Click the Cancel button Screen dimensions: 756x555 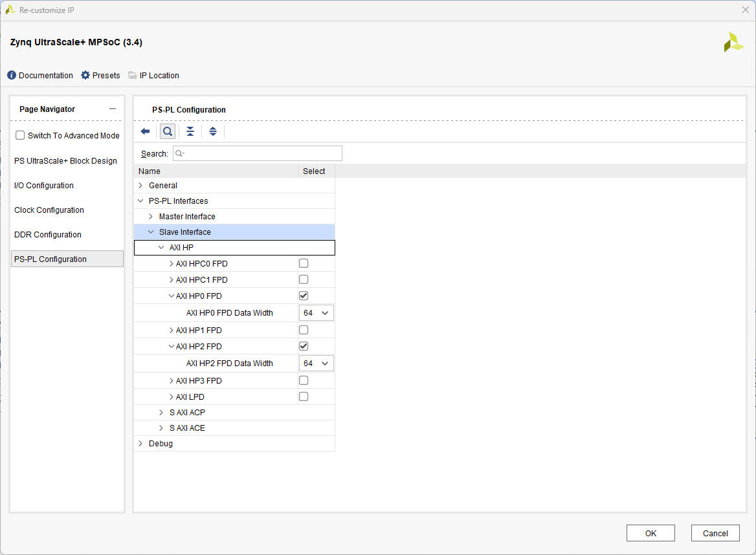click(715, 533)
